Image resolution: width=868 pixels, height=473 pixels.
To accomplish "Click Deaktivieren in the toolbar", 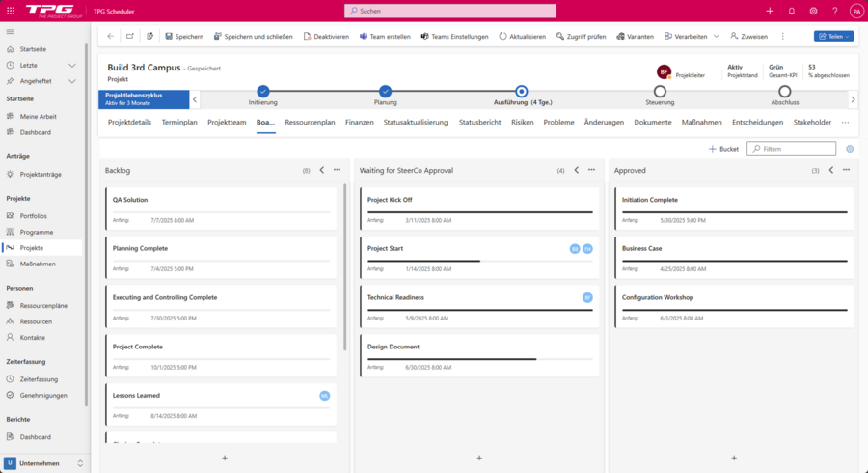I will [x=326, y=36].
